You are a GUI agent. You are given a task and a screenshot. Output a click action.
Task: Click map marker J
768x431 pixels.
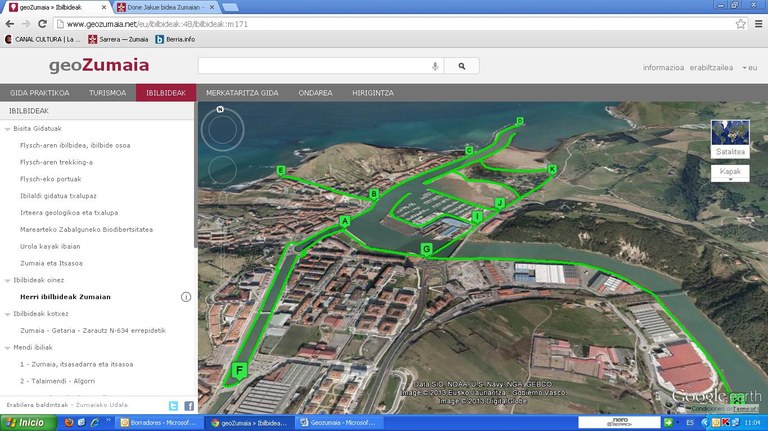point(500,203)
